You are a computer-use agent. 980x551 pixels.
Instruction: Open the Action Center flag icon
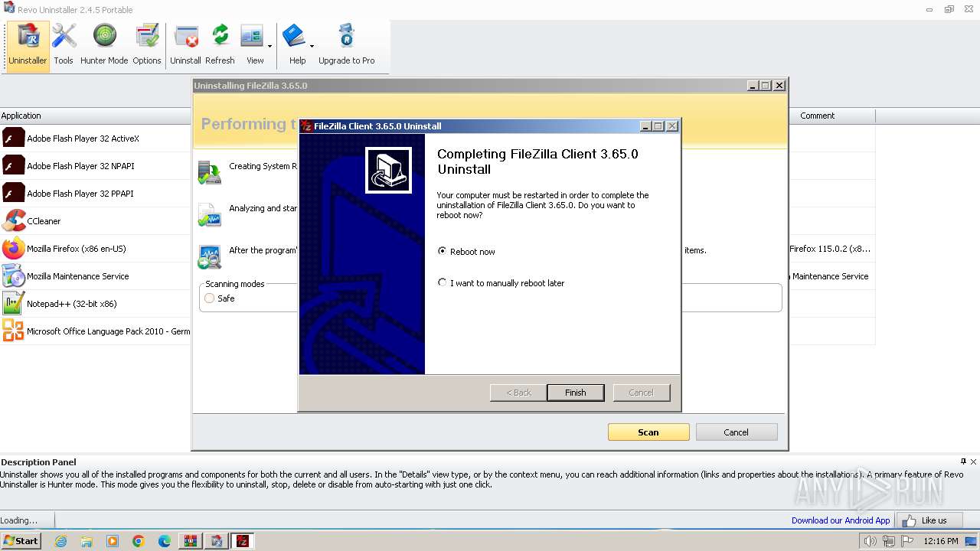[906, 541]
